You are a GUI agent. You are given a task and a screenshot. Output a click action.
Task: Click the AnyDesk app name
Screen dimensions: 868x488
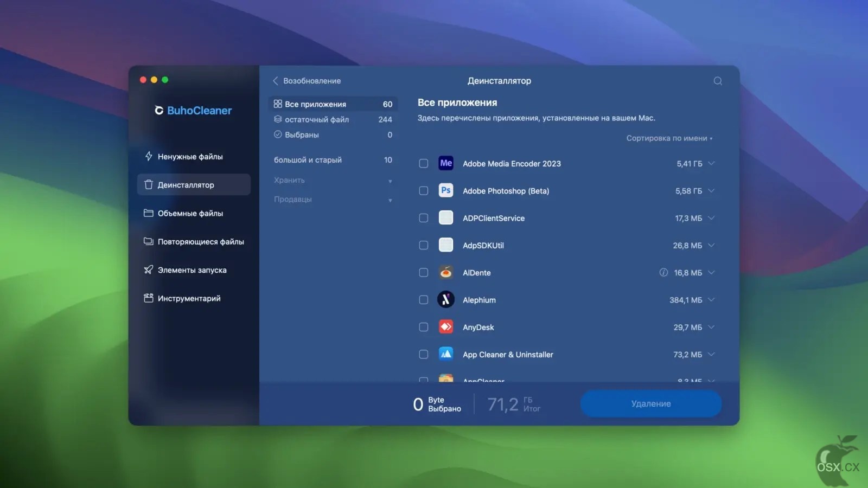coord(478,327)
